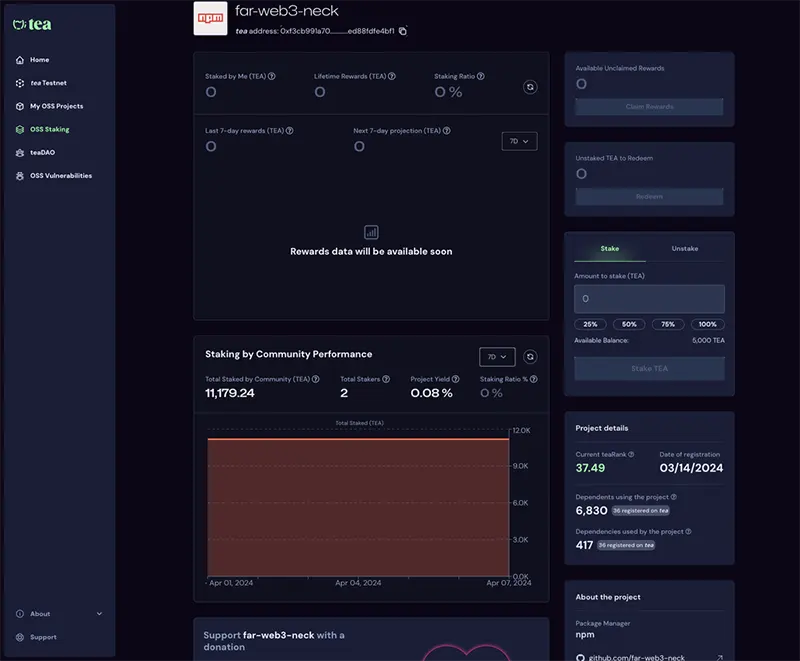Click the teaRank value 37.49
800x661 pixels.
[x=590, y=468]
